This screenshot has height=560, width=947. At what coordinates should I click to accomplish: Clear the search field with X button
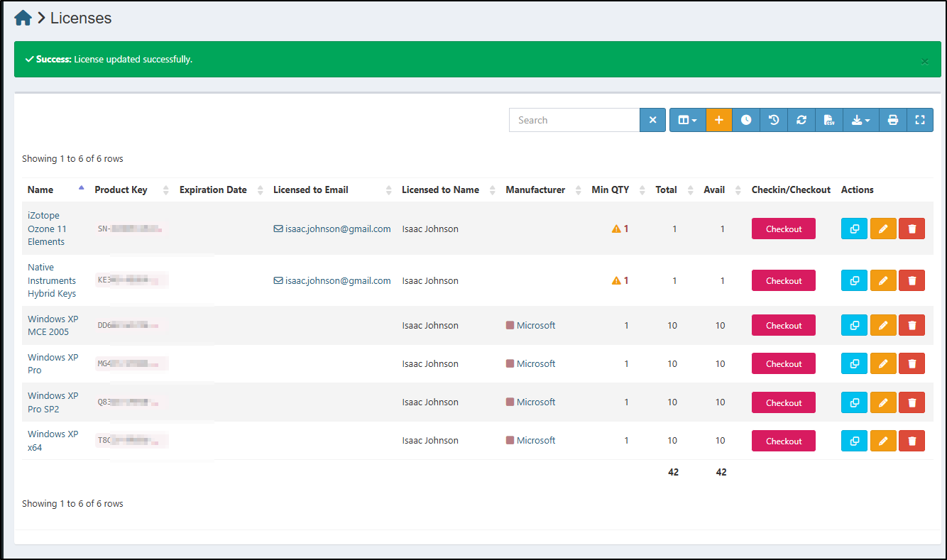(x=652, y=120)
